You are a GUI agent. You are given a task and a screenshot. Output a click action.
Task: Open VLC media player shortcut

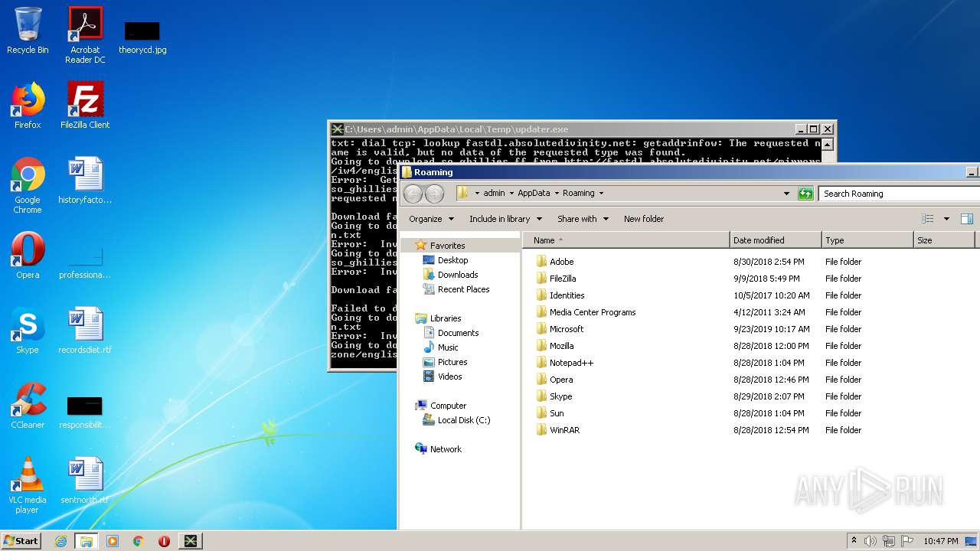[28, 485]
